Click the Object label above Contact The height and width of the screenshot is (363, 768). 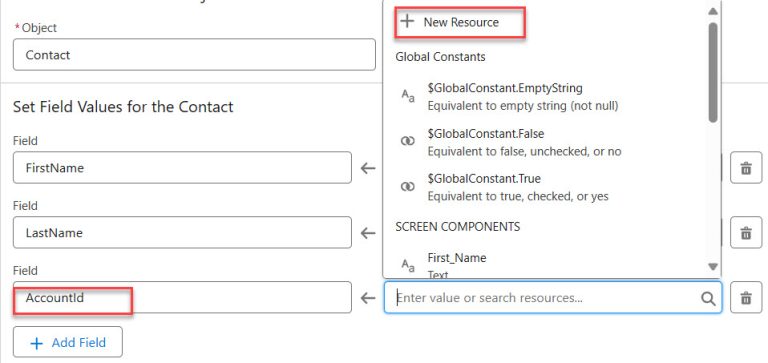39,28
